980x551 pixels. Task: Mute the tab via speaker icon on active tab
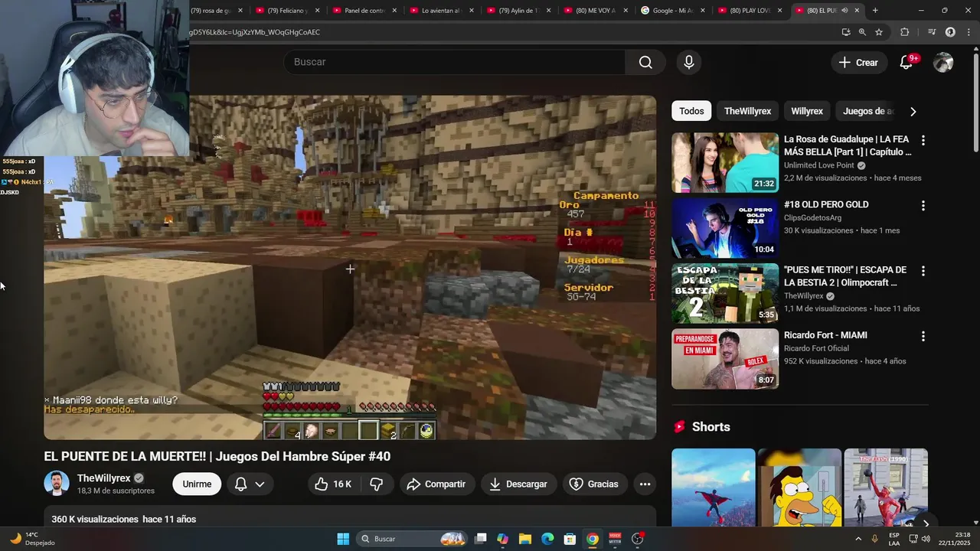(844, 11)
